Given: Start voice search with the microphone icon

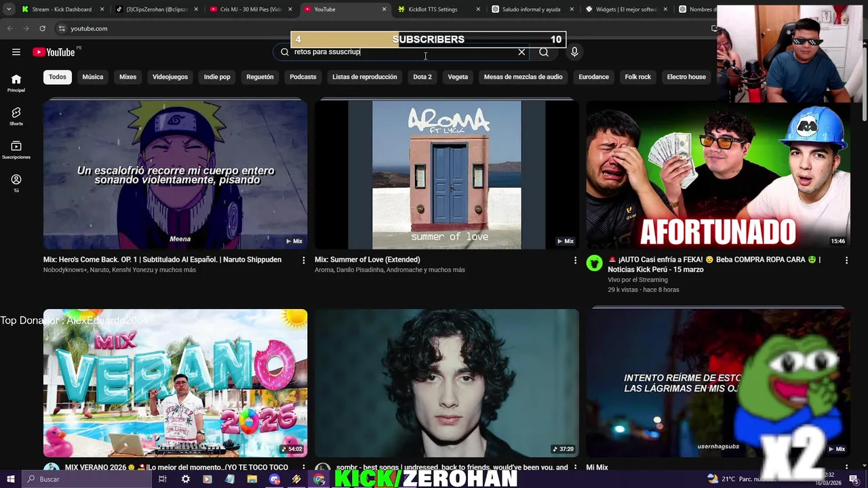Looking at the screenshot, I should [x=574, y=52].
